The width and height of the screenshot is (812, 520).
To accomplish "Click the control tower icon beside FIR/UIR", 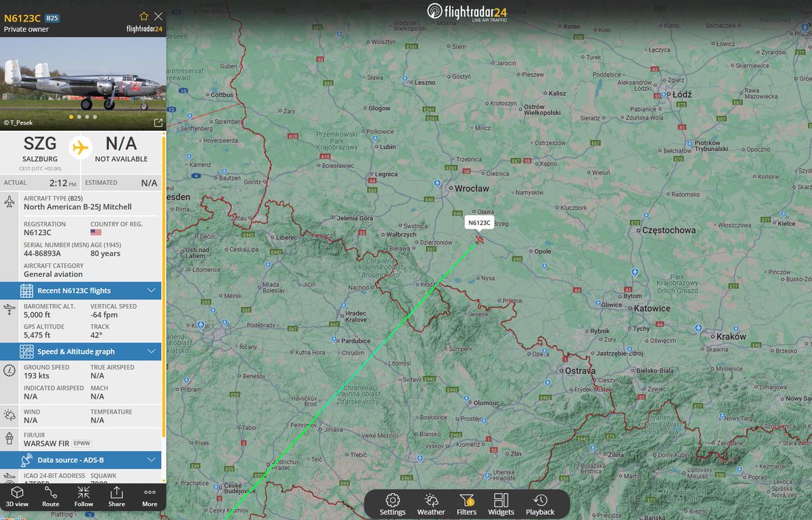I will click(x=10, y=439).
